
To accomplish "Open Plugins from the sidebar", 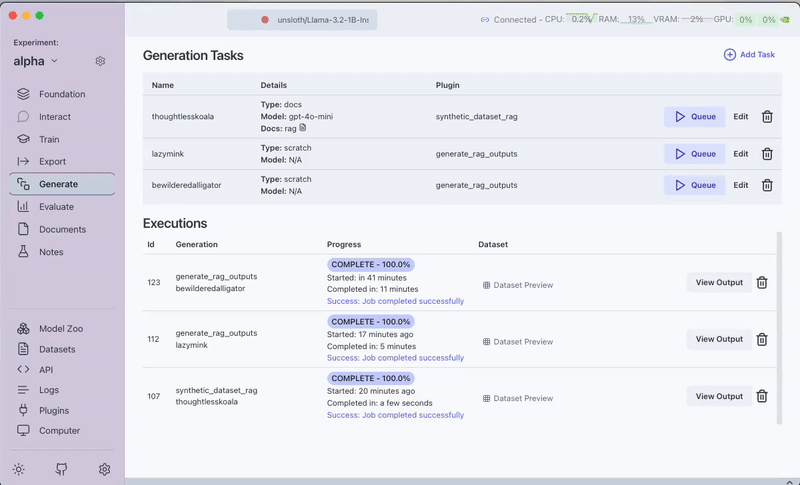I will tap(54, 410).
